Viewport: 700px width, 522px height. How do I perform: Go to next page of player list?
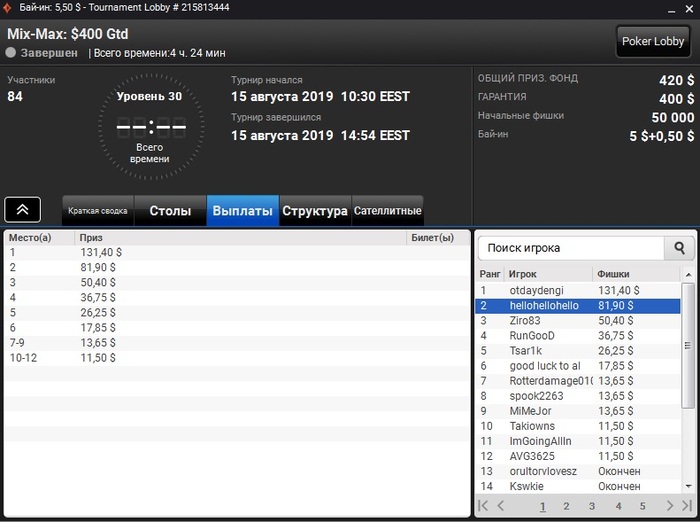(669, 505)
